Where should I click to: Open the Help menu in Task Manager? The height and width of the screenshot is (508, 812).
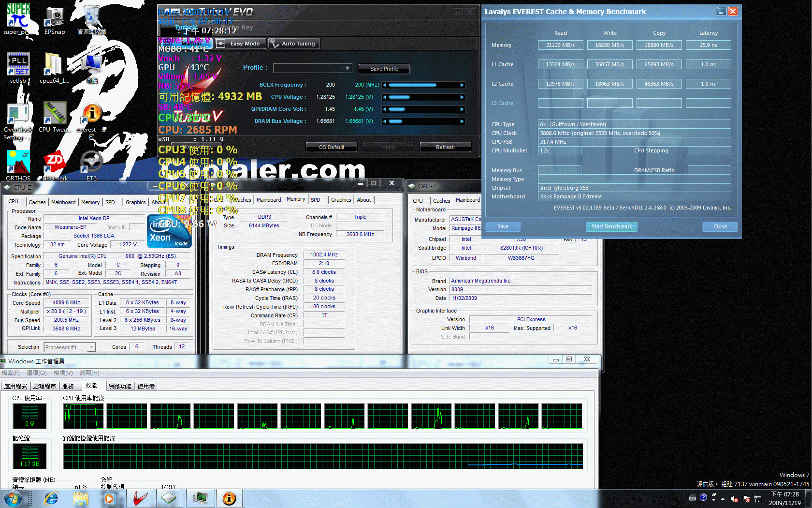(x=89, y=373)
